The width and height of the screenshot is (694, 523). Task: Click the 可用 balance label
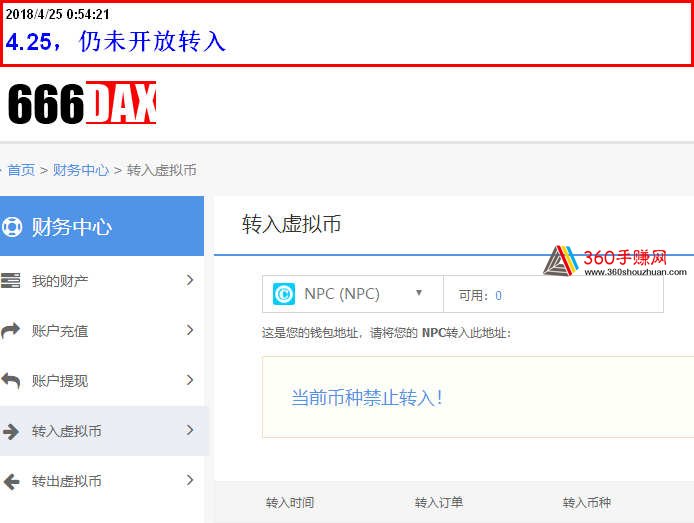click(473, 295)
